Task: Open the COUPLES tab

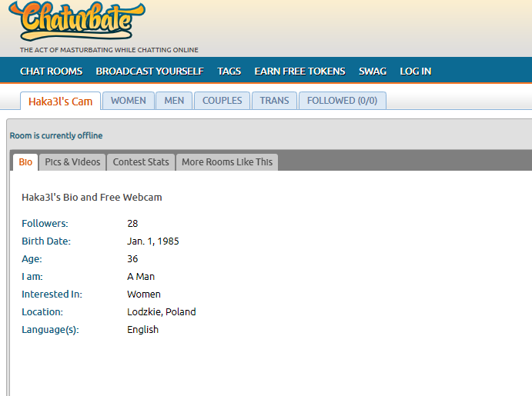Action: (223, 101)
